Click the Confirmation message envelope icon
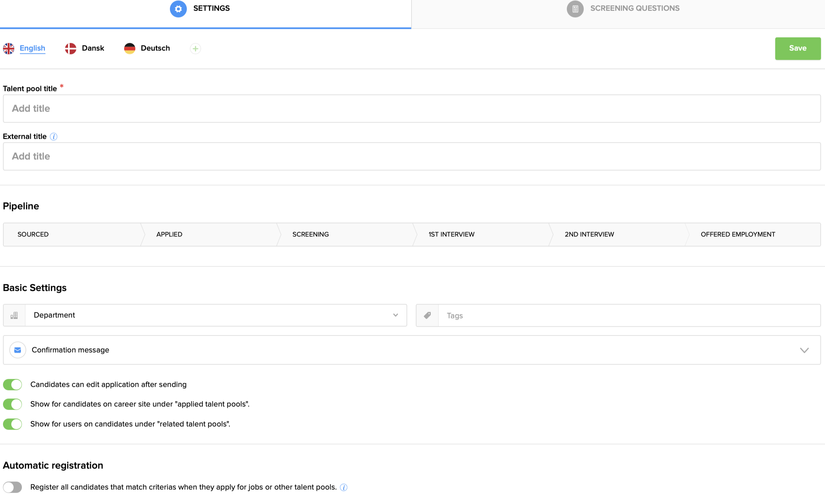This screenshot has height=504, width=825. 18,350
